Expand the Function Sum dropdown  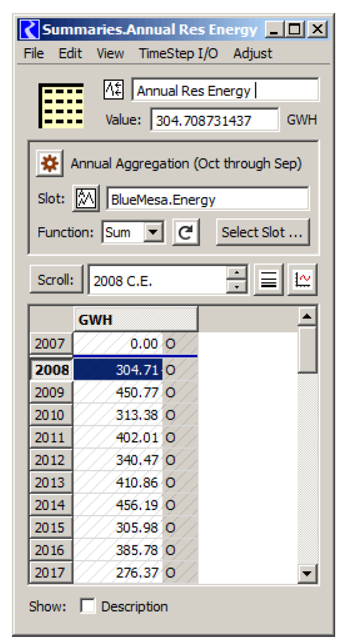coord(154,233)
